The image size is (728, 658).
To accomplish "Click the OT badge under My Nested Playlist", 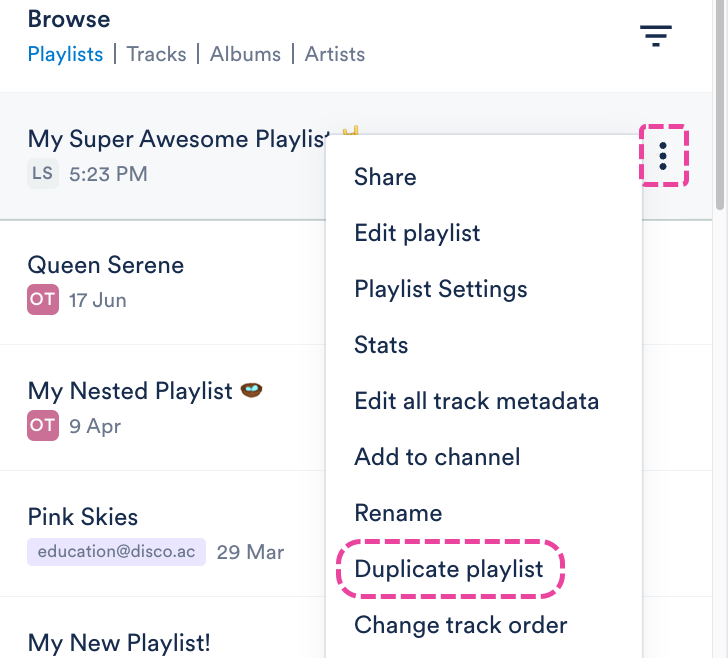I will click(x=43, y=425).
